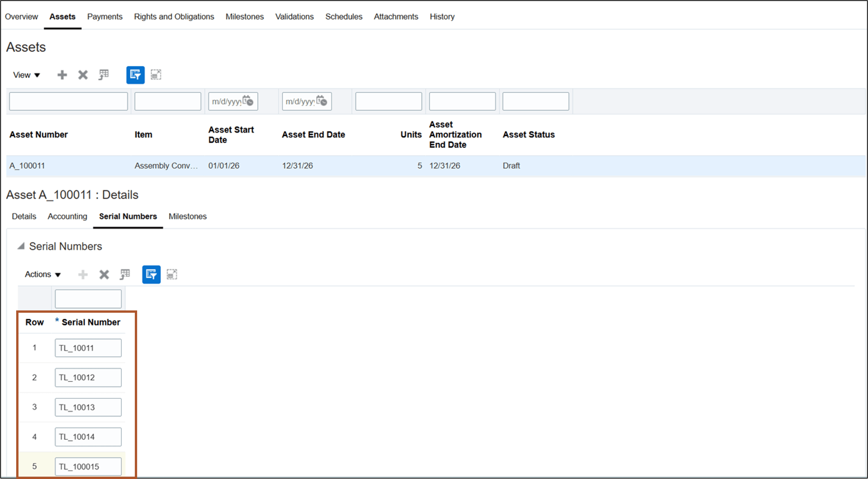Select serial number row 3
Screen dimensions: 868x479
coord(34,407)
